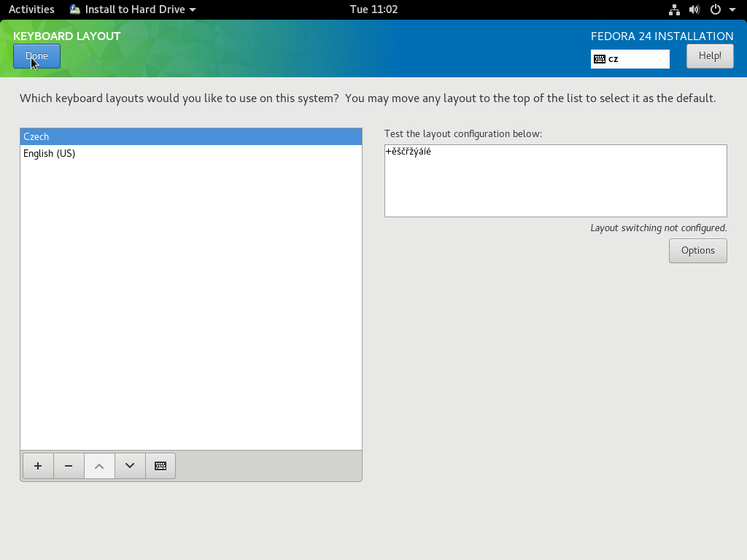Click the volume icon
747x560 pixels.
click(x=694, y=9)
